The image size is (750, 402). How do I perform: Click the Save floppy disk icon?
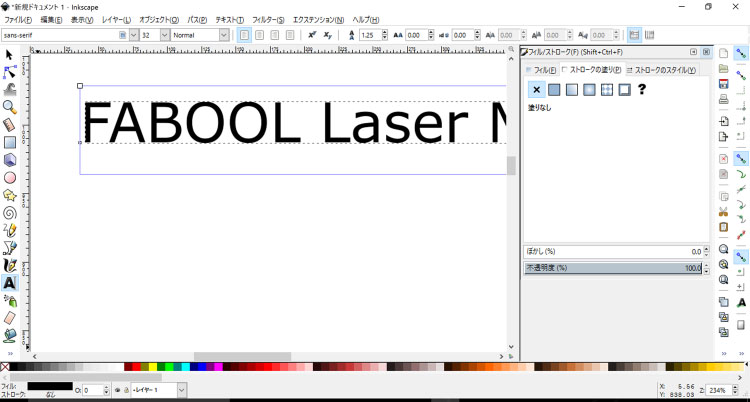(x=723, y=84)
